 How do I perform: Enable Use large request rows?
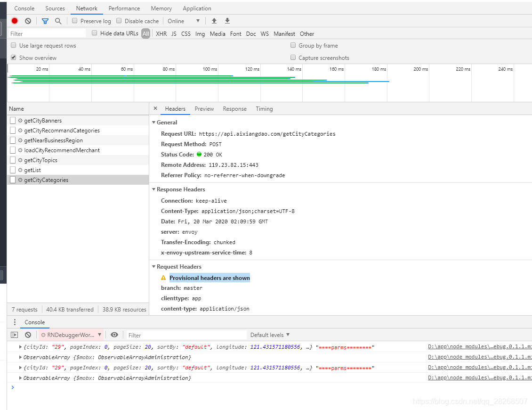[14, 45]
